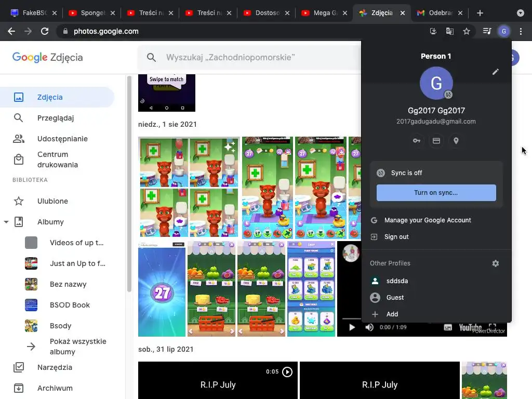Image resolution: width=532 pixels, height=399 pixels.
Task: Open the media control icon in toolbar
Action: tap(487, 31)
